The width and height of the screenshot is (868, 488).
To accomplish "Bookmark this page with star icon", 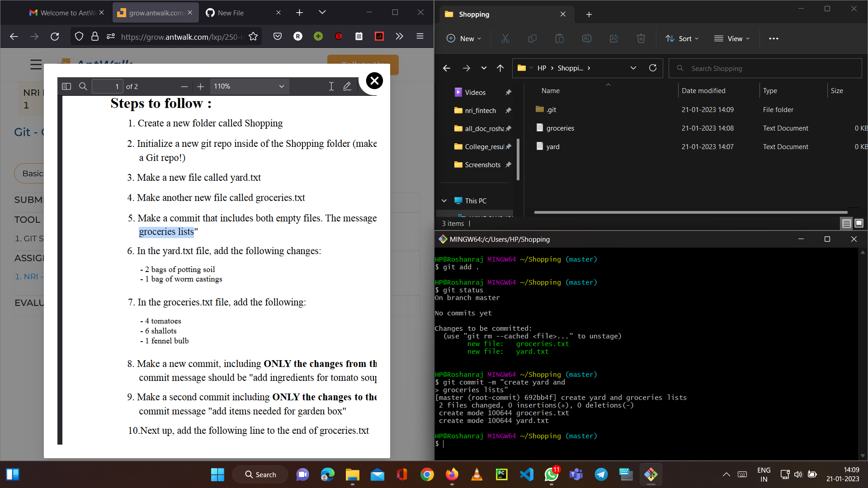I will [253, 37].
